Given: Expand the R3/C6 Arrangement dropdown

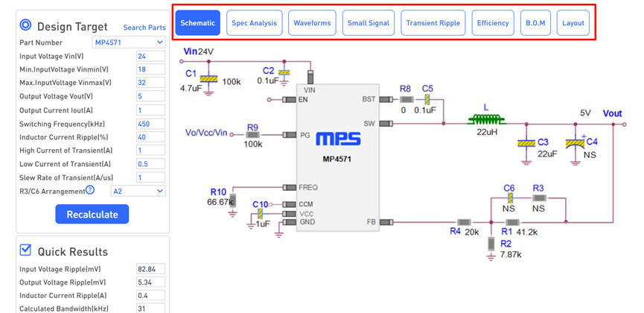Looking at the screenshot, I should pyautogui.click(x=138, y=191).
